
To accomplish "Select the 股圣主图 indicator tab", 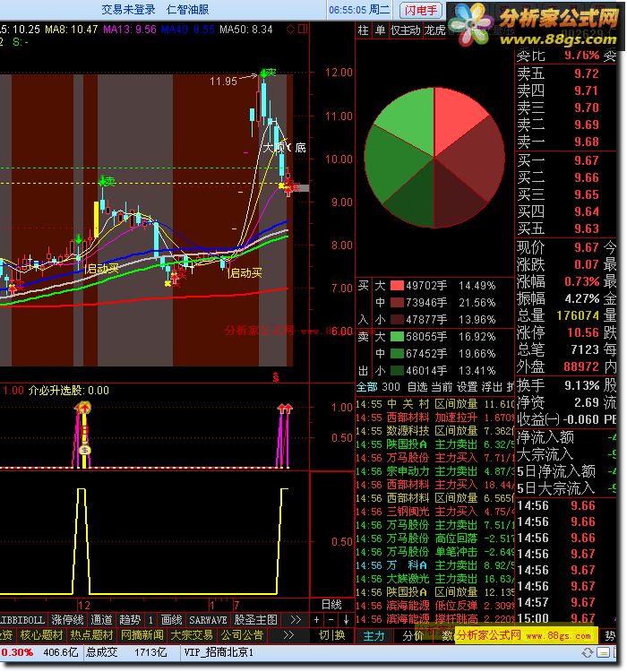I will point(255,620).
